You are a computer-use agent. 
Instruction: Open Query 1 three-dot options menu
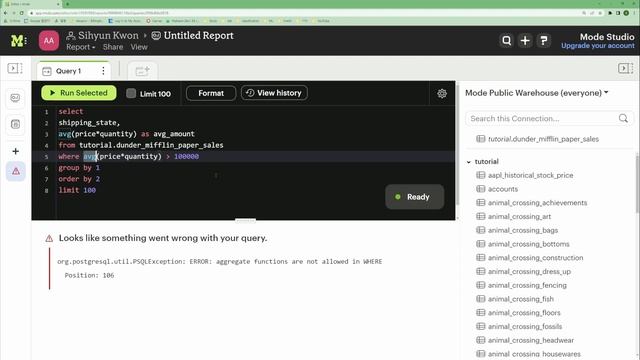103,71
